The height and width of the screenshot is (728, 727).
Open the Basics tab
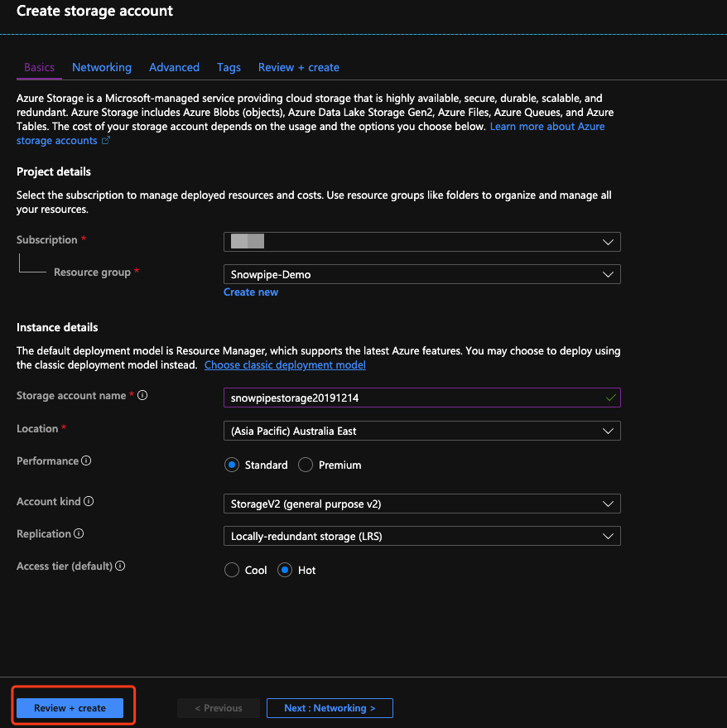point(39,67)
